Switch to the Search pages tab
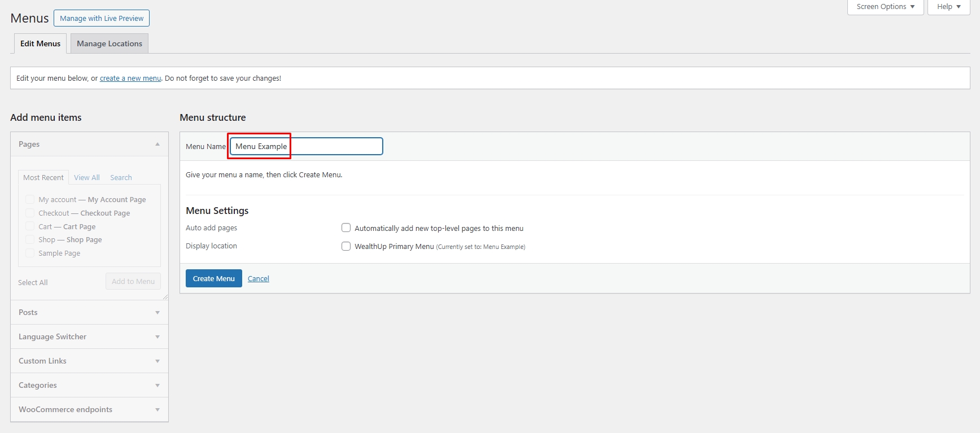The image size is (980, 433). pyautogui.click(x=121, y=178)
